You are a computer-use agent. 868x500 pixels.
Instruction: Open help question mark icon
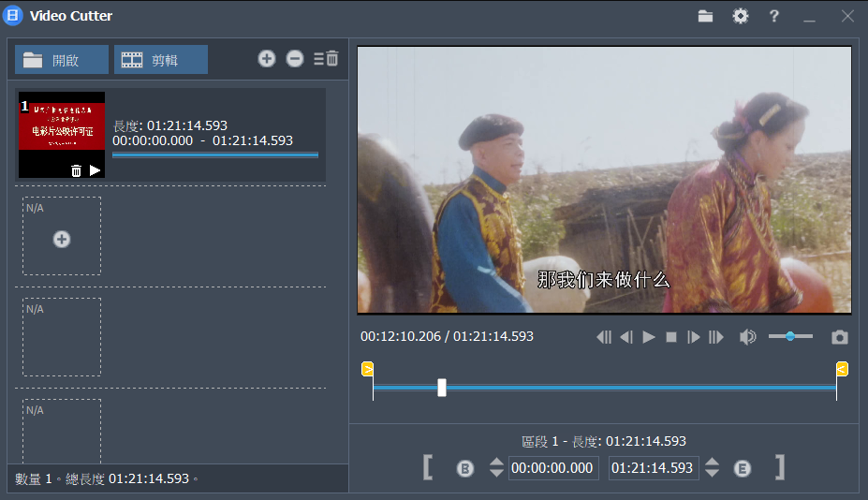[773, 16]
